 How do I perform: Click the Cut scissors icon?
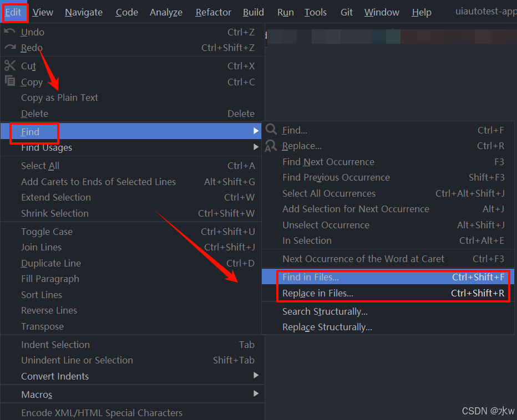coord(10,65)
